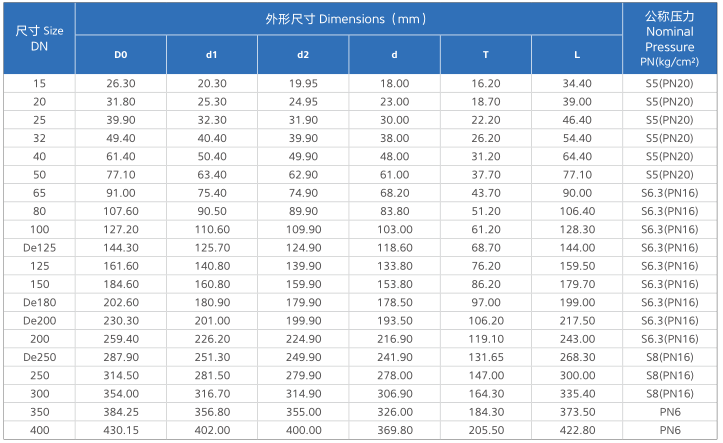Select d2 value 19.95
Image resolution: width=723 pixels, height=443 pixels.
coord(303,83)
